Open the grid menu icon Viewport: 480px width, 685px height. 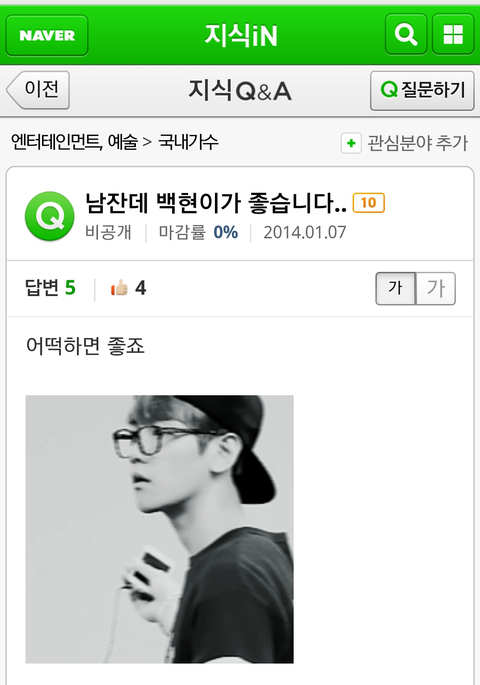(453, 34)
